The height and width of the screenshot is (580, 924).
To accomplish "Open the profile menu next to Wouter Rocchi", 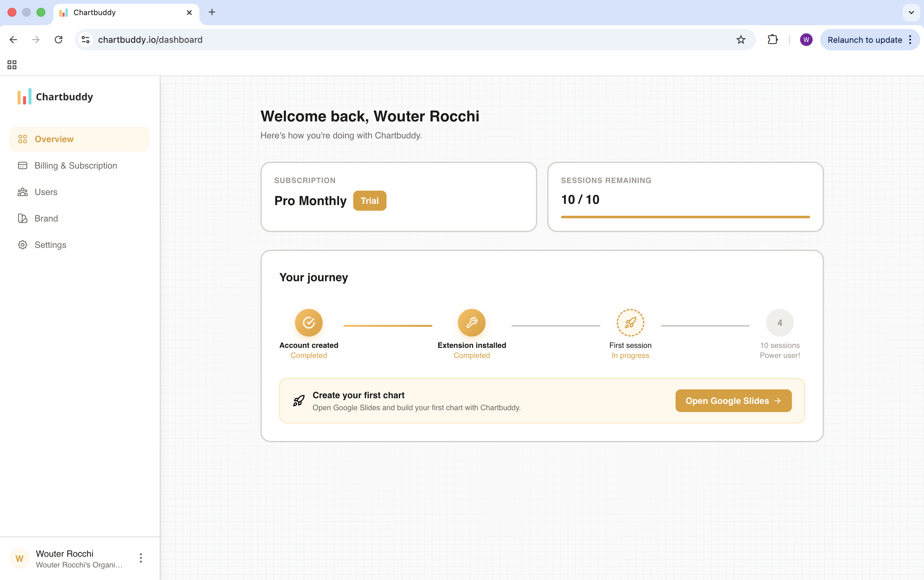I will (x=140, y=558).
